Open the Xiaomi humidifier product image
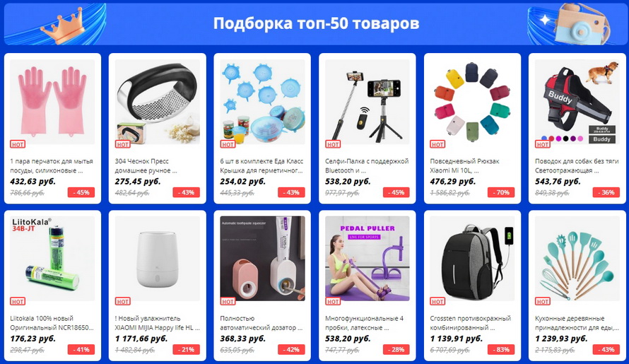Screen dimensions: 629x364 pos(157,259)
